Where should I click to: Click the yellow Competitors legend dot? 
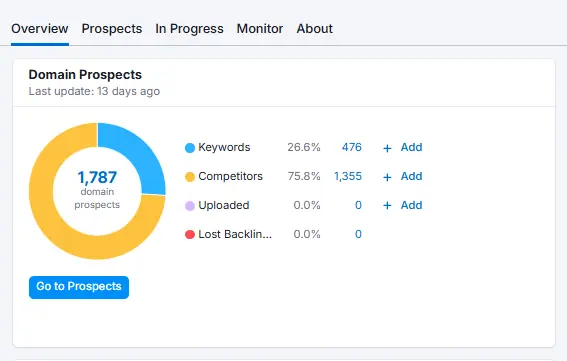[190, 177]
